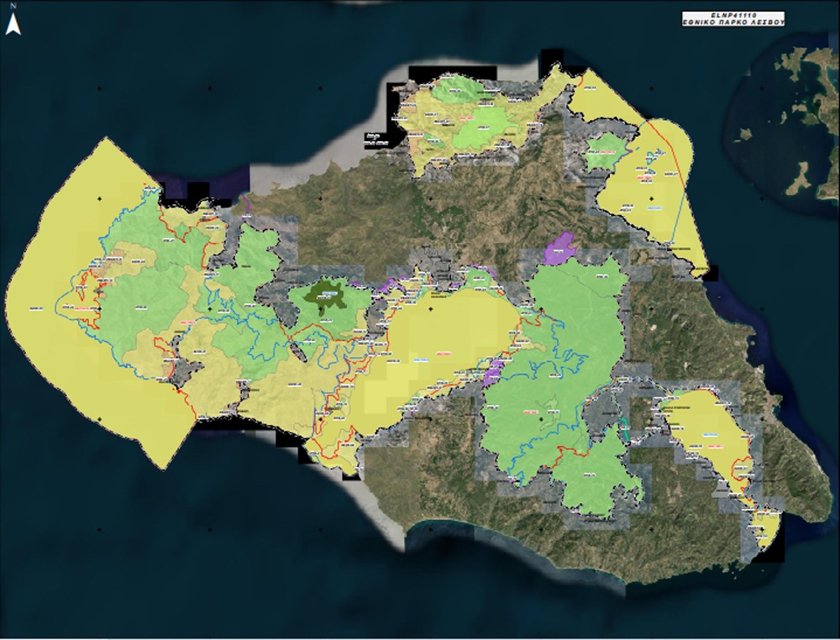The image size is (840, 640).
Task: Click the light-blue label in the southeastern gulf
Action: 711,434
